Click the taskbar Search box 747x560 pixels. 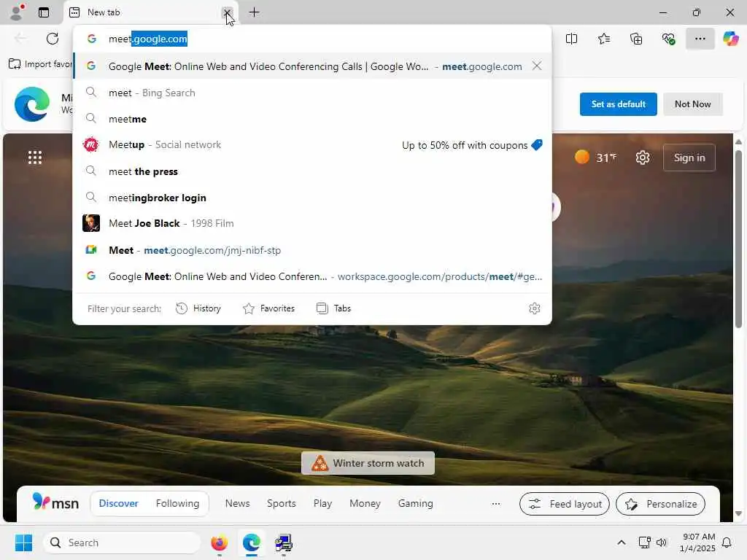click(x=122, y=542)
